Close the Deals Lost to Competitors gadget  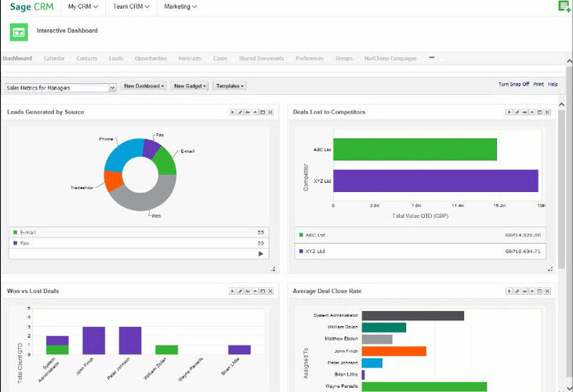547,113
